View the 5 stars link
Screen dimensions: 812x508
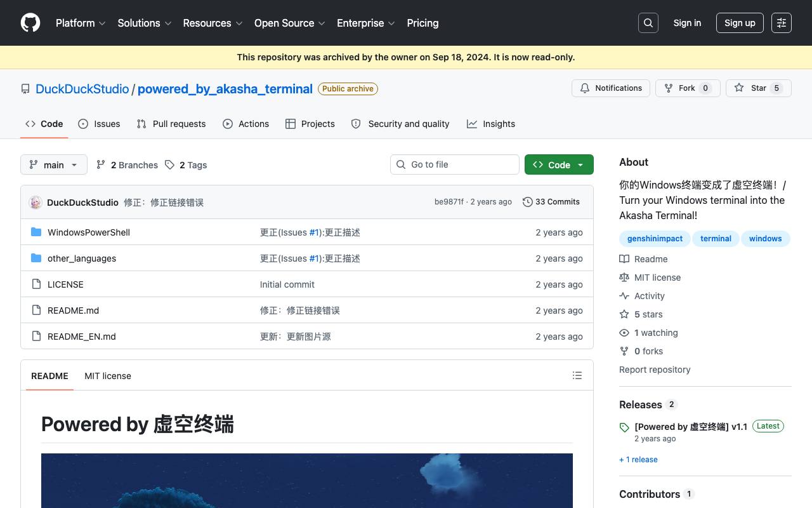[x=641, y=314]
